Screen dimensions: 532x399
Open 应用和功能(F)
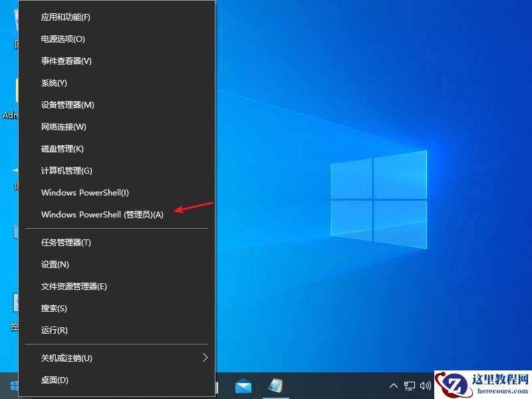tap(65, 17)
